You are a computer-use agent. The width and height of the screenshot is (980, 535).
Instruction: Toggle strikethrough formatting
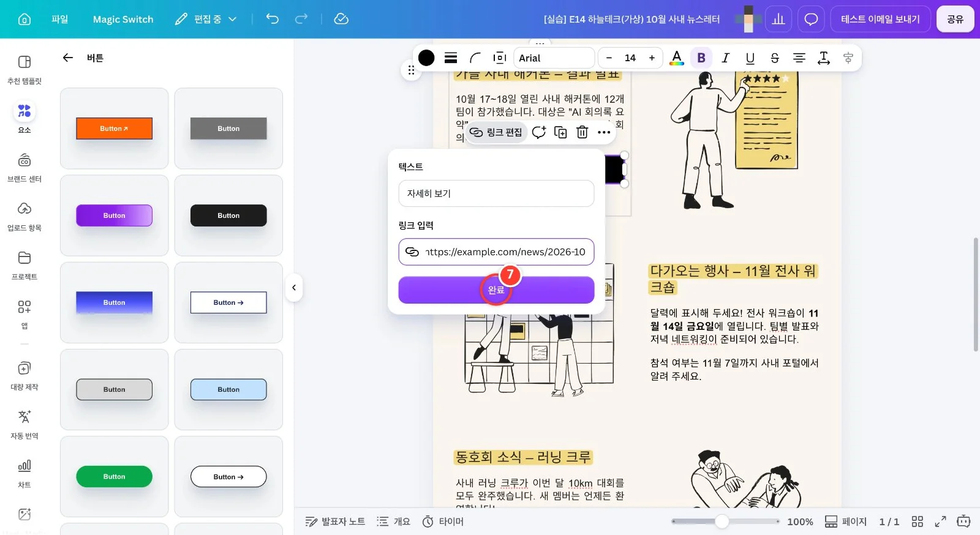(775, 58)
